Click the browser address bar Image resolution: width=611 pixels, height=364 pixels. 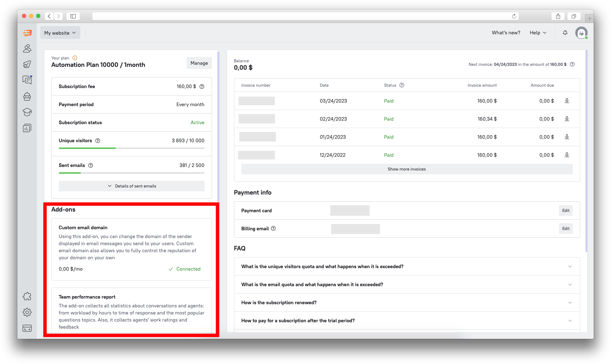coord(305,16)
